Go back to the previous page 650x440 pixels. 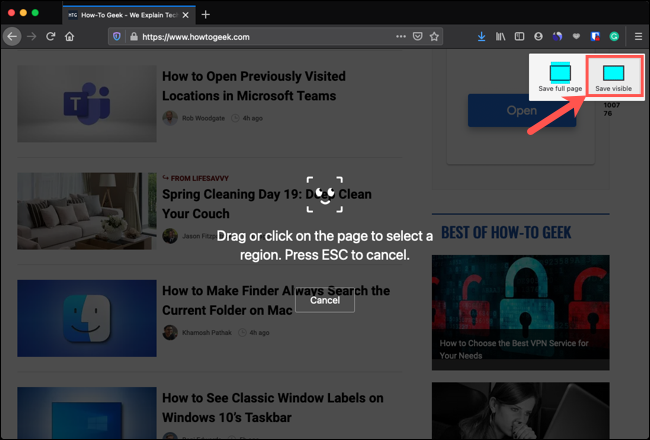pos(12,37)
